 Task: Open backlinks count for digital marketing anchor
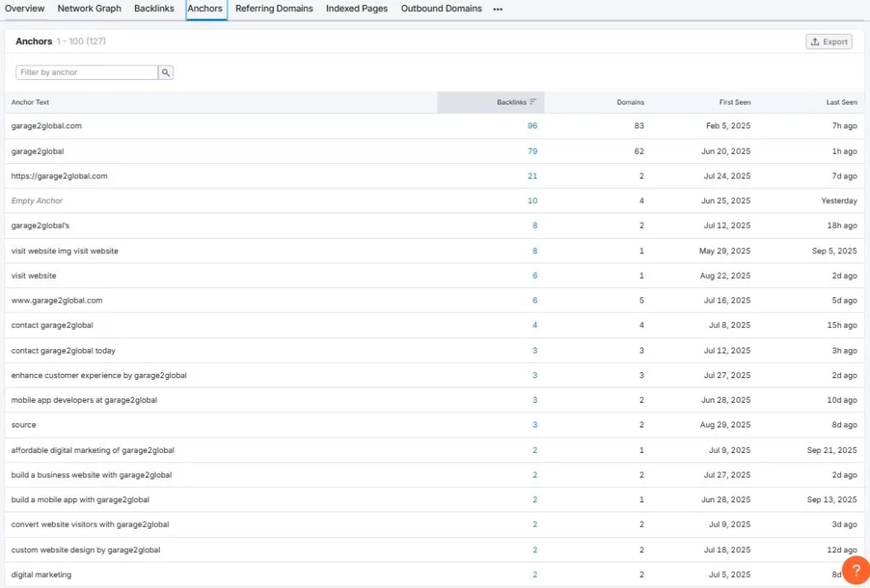535,574
